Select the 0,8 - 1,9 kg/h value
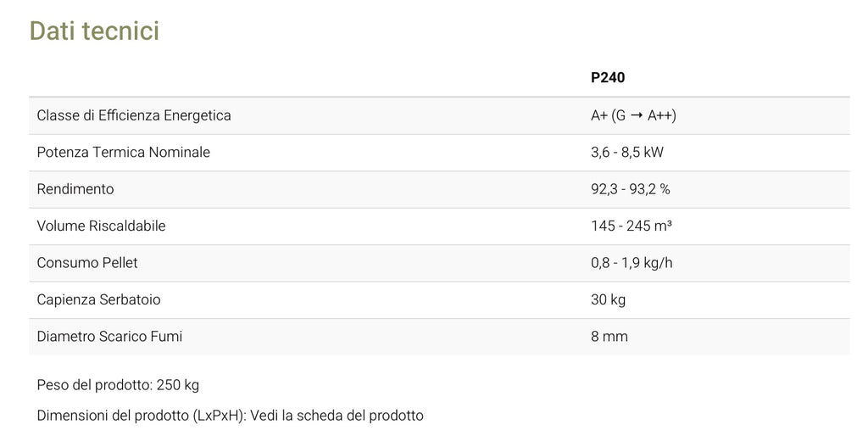868x447 pixels. click(x=632, y=263)
